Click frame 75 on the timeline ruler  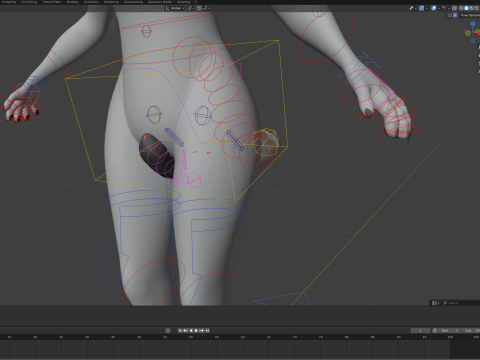(x=321, y=337)
